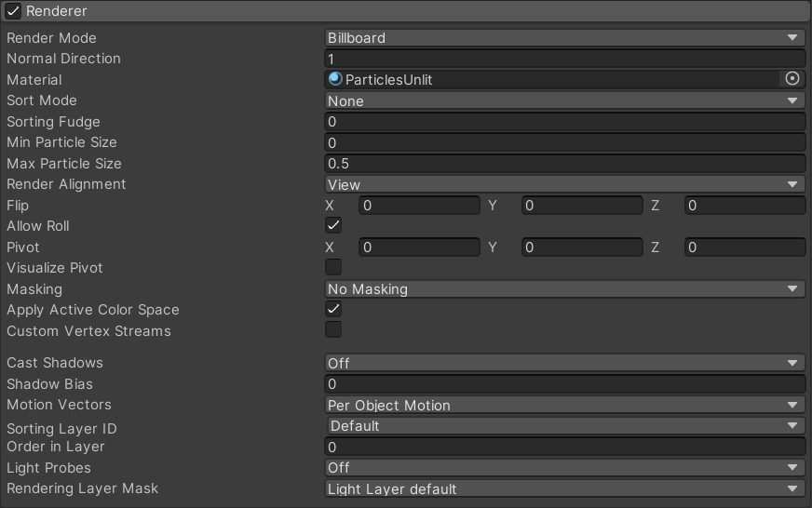Viewport: 812px width, 508px height.
Task: Click the Flip X value field
Action: pos(419,206)
